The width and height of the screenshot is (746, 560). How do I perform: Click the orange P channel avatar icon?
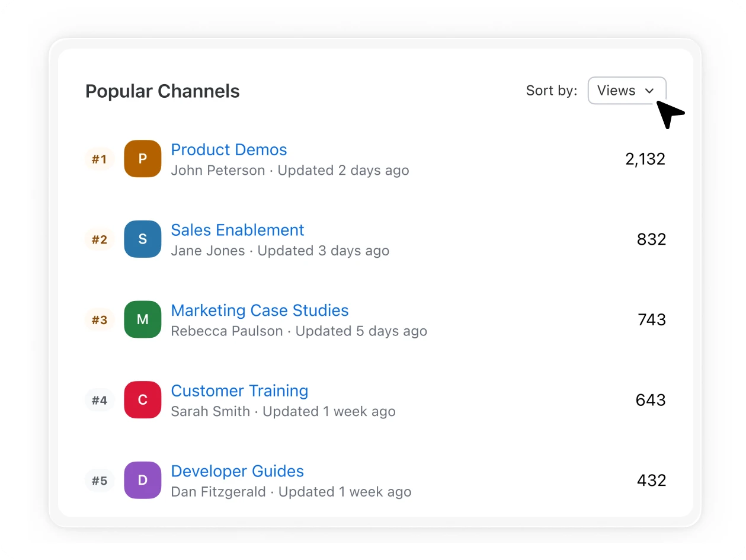[x=142, y=159]
